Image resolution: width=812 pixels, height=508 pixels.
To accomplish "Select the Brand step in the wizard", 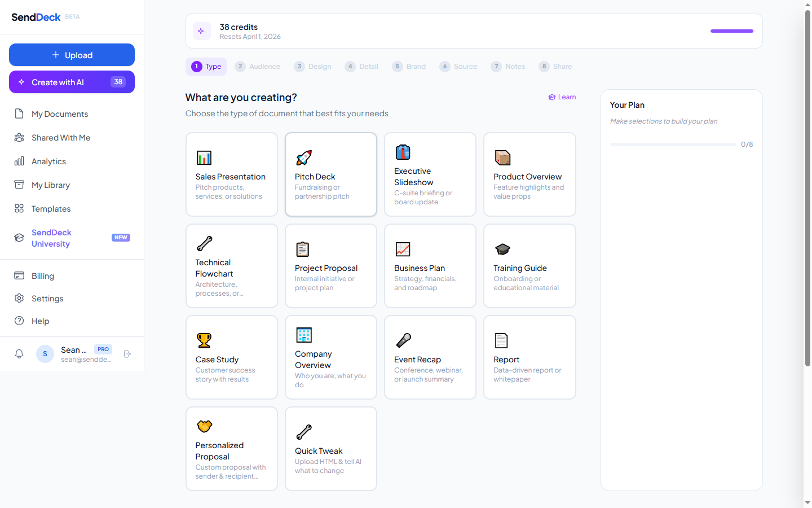I will 409,66.
